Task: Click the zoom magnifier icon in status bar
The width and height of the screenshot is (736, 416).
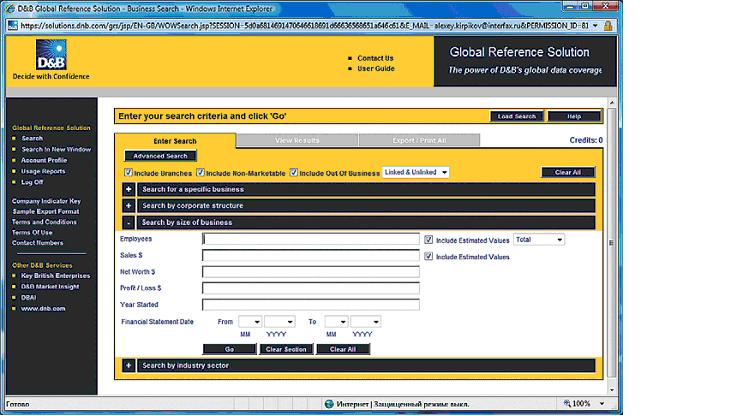Action: (x=567, y=403)
